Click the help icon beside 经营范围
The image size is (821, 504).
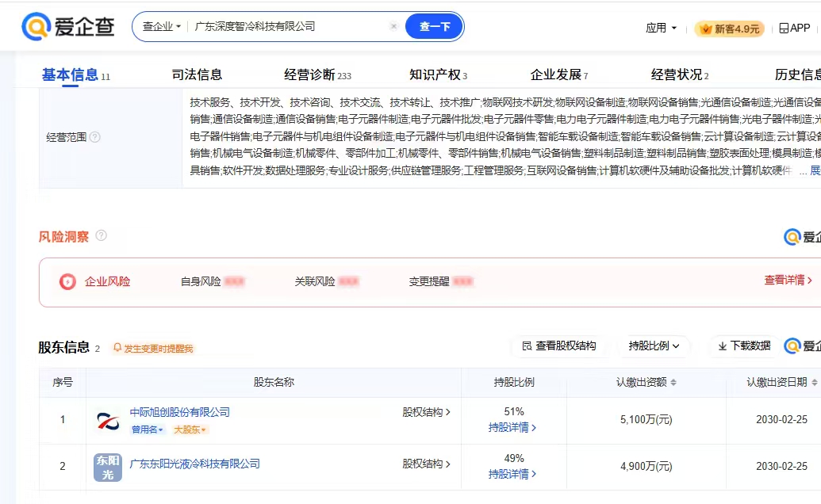[x=94, y=137]
